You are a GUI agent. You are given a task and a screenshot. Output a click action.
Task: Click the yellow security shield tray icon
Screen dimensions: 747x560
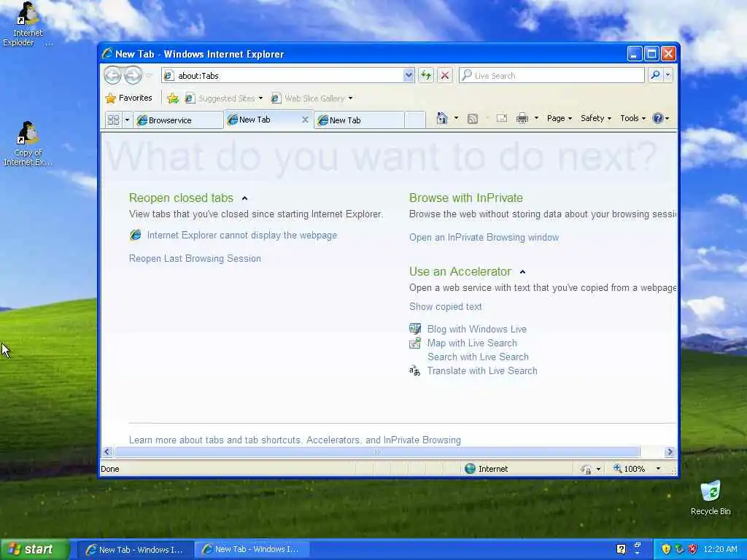pos(666,550)
